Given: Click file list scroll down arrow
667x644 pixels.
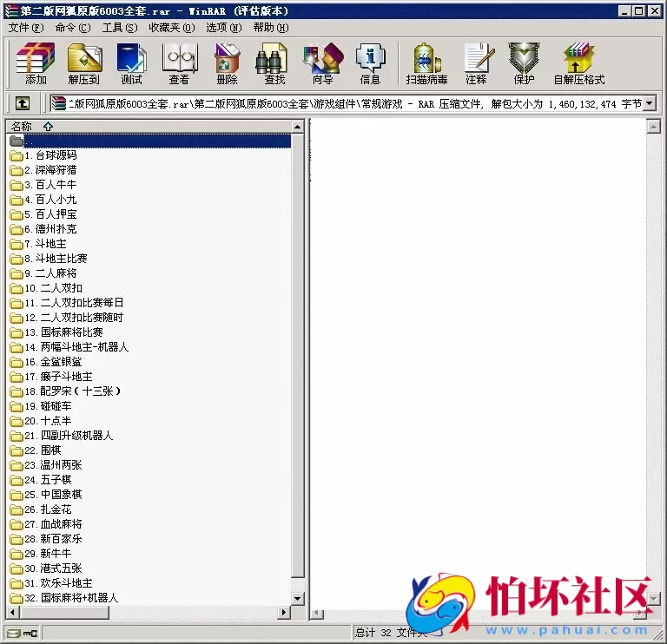Looking at the screenshot, I should click(297, 599).
